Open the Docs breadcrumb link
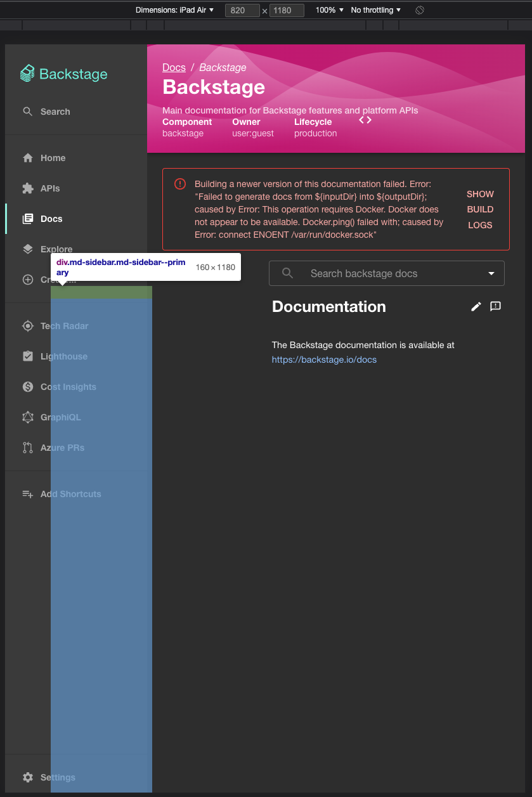 click(174, 67)
